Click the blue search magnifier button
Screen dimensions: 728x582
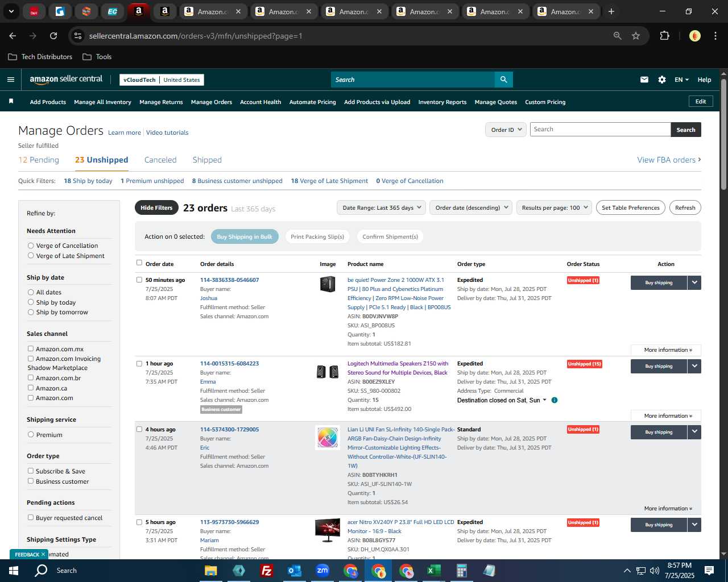click(x=503, y=80)
